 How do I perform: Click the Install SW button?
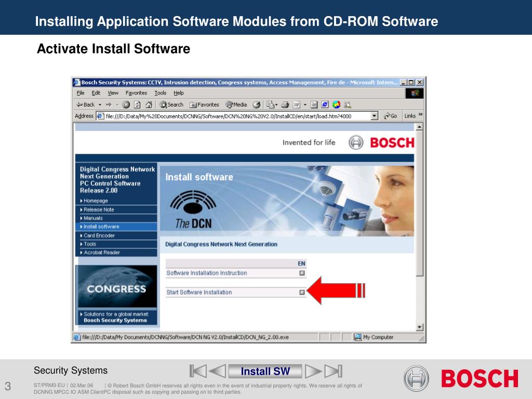(265, 371)
